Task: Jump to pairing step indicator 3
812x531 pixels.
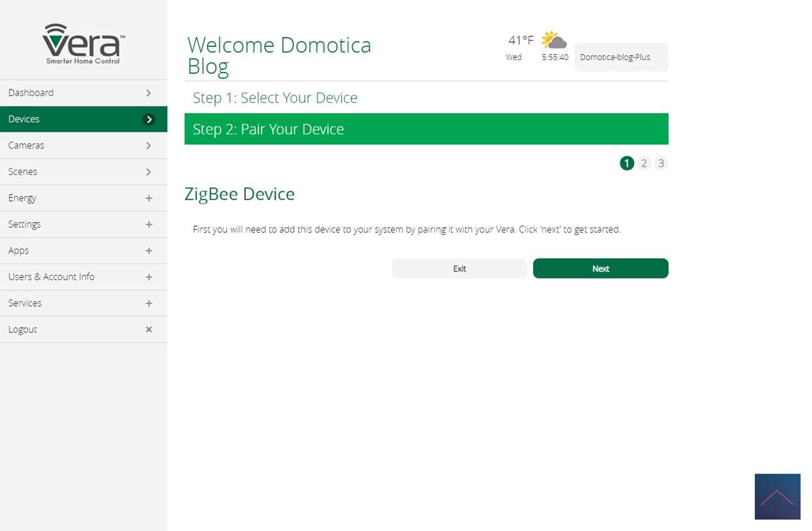Action: [x=661, y=163]
